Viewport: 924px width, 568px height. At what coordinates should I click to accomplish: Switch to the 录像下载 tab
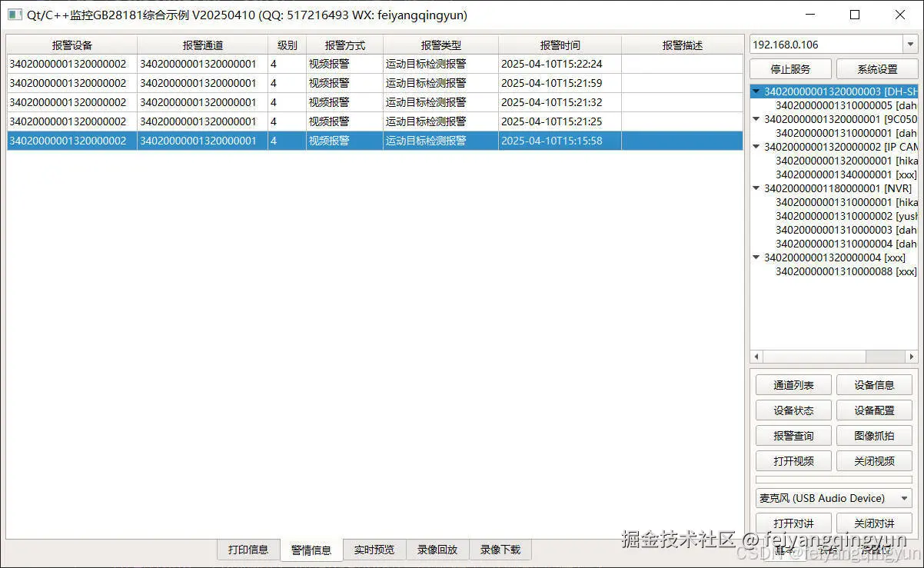tap(500, 550)
